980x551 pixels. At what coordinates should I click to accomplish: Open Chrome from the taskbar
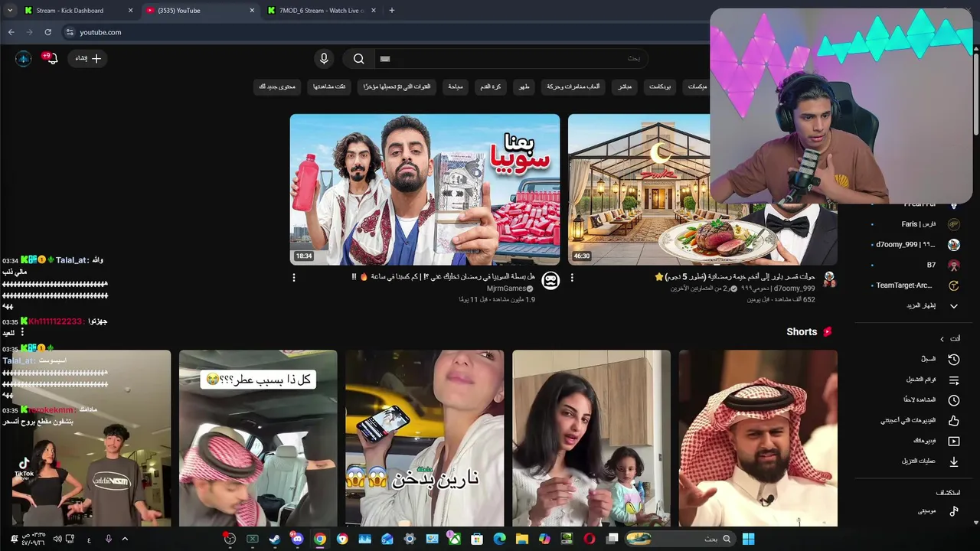[320, 539]
